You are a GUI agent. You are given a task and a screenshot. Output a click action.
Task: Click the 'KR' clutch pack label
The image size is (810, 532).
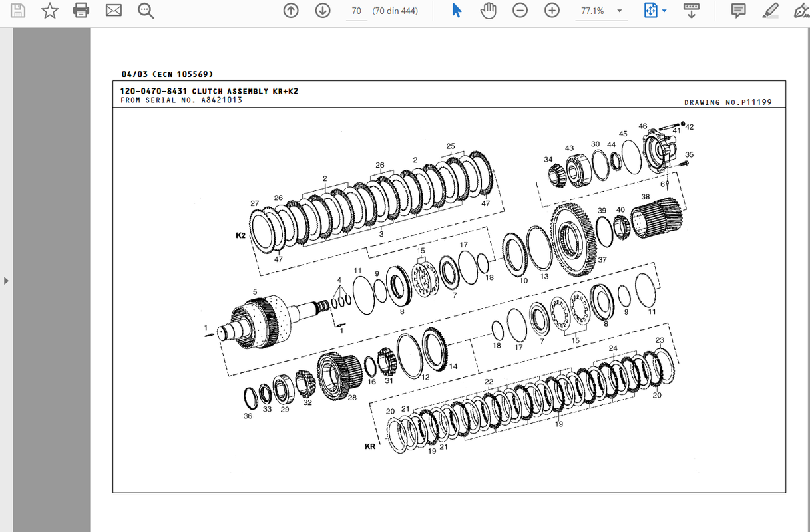[x=370, y=446]
